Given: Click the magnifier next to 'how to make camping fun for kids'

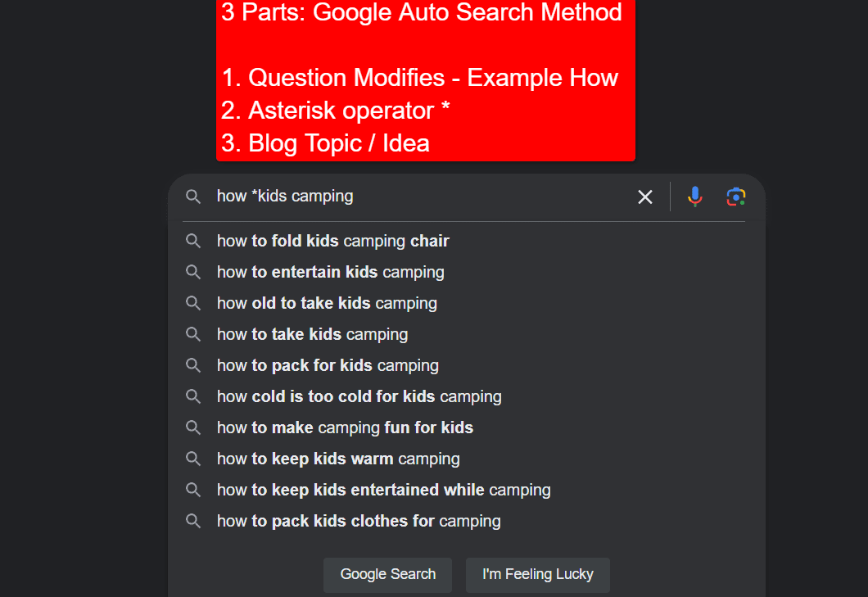Looking at the screenshot, I should point(193,427).
